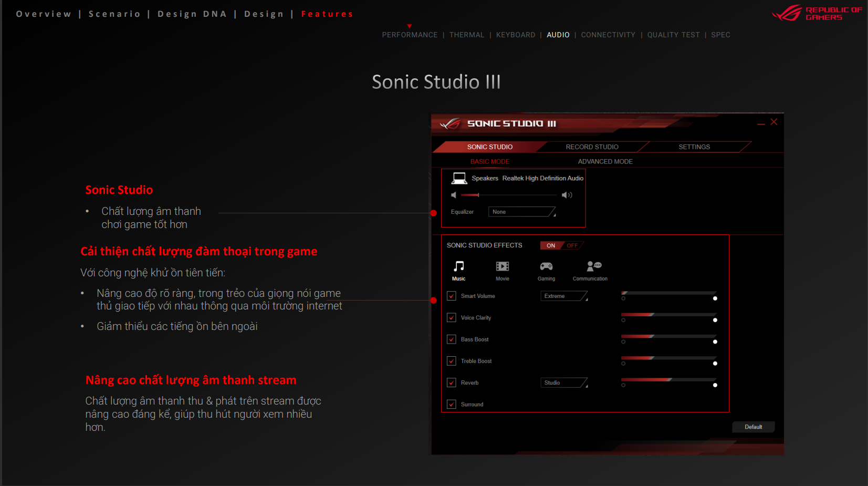Viewport: 868px width, 486px height.
Task: Adjust the Voice Clarity slider
Action: tap(669, 315)
